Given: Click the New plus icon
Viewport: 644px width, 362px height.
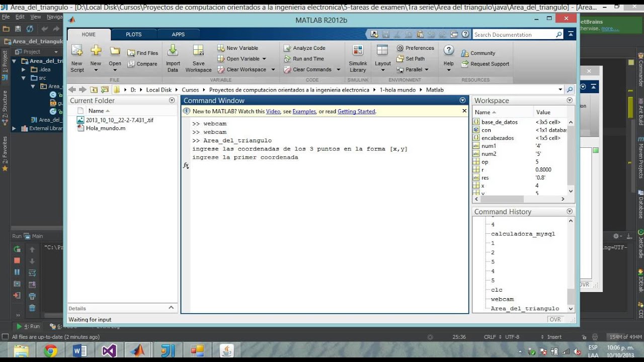Looking at the screenshot, I should (x=96, y=50).
